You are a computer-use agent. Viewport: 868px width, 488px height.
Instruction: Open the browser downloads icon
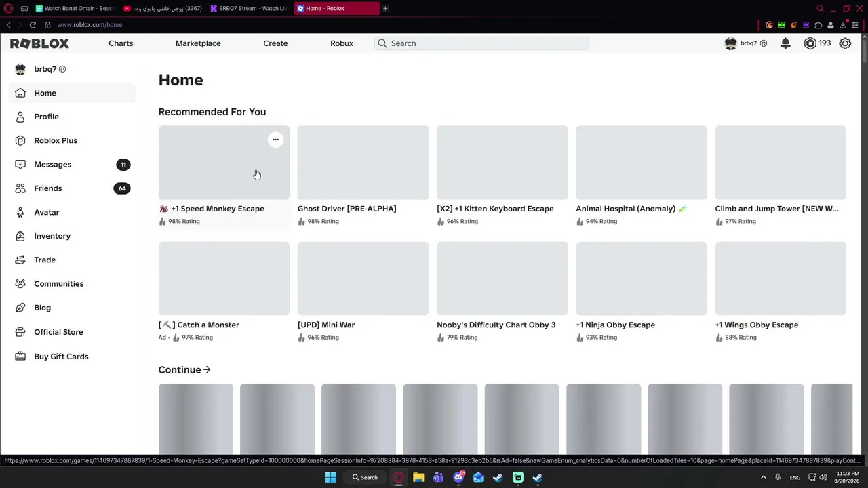point(843,25)
